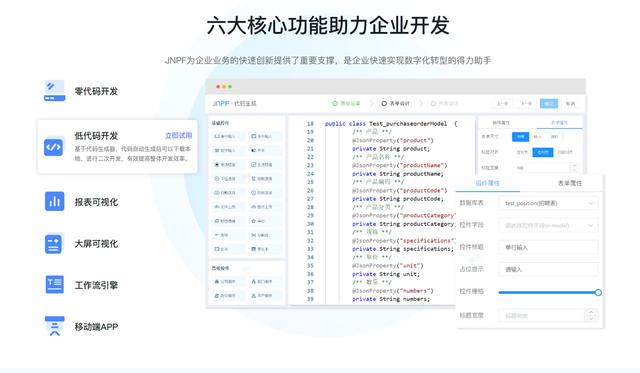Click the 标题宽度 input field
The width and height of the screenshot is (640, 373).
pos(542,315)
